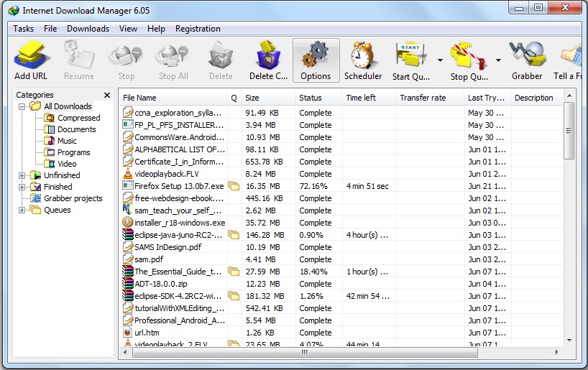588x370 pixels.
Task: Select the All Downloads folder
Action: point(61,106)
